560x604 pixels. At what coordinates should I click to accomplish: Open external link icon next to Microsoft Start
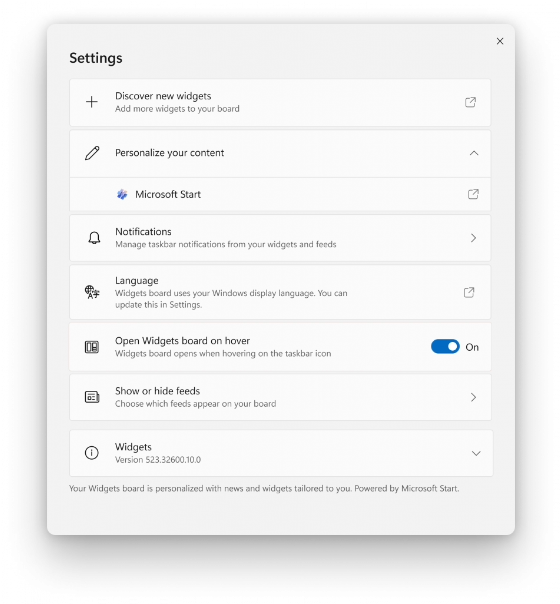pos(473,194)
